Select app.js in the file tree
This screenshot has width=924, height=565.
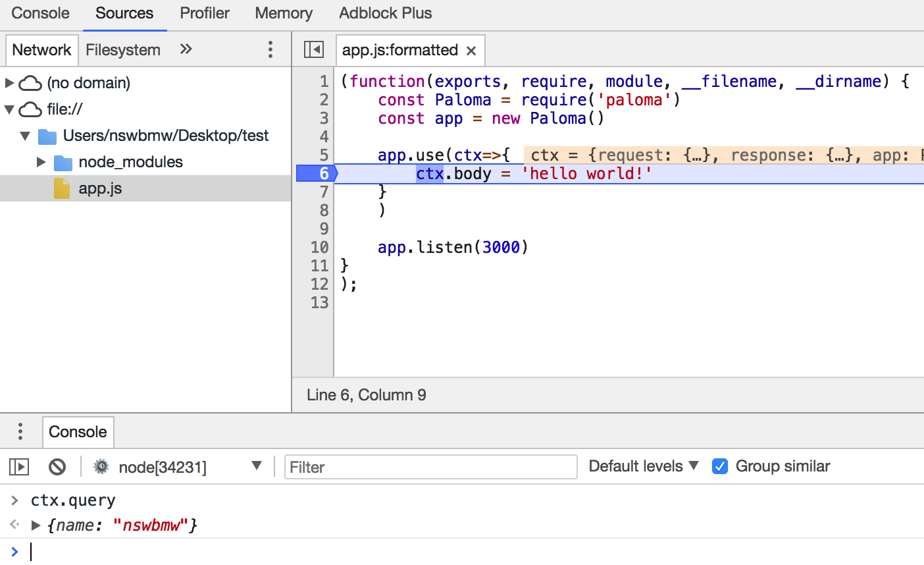click(100, 188)
